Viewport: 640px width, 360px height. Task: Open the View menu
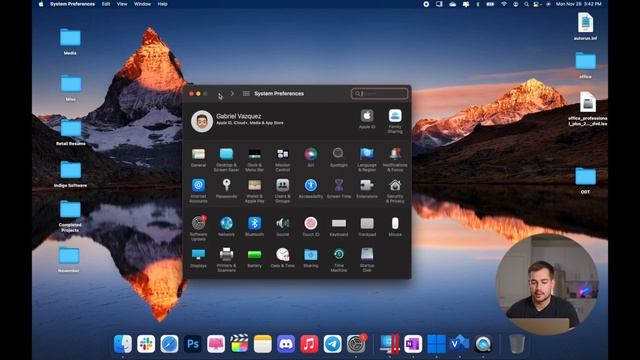pos(122,4)
